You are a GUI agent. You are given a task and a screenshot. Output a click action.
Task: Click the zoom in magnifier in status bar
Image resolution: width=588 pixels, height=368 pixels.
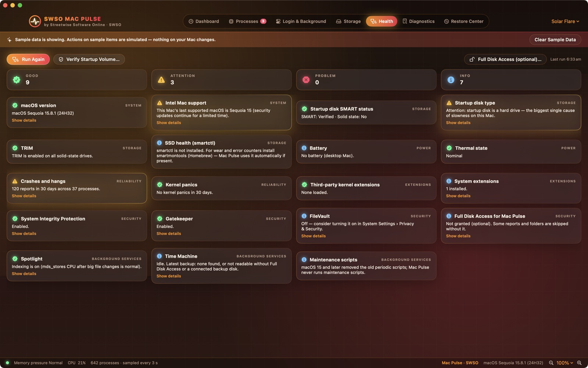coord(579,363)
